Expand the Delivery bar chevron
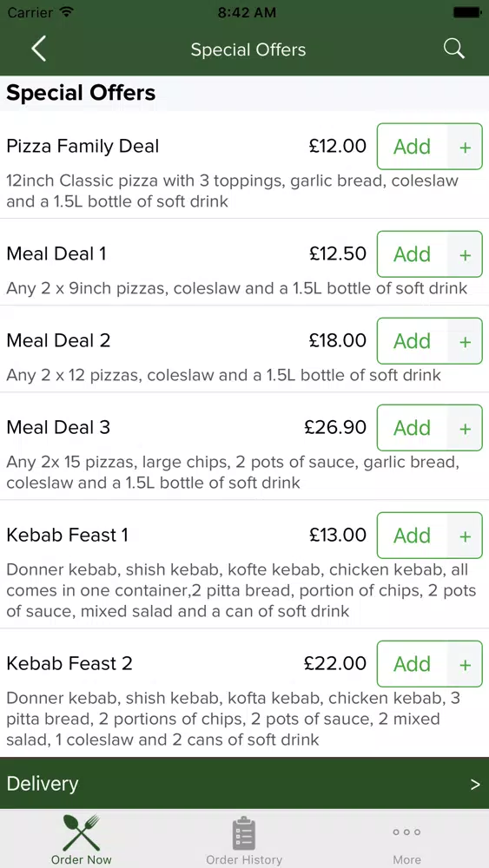489x868 pixels. pyautogui.click(x=475, y=784)
